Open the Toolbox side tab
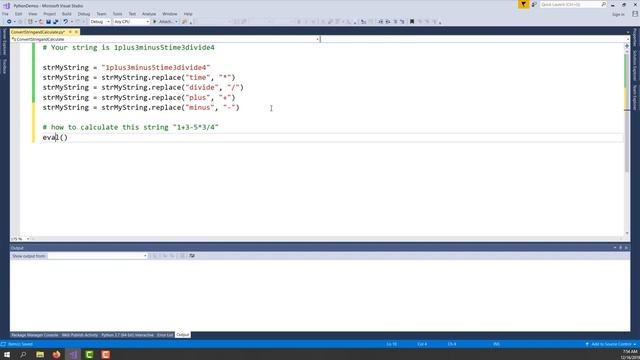This screenshot has height=360, width=640. (x=4, y=66)
